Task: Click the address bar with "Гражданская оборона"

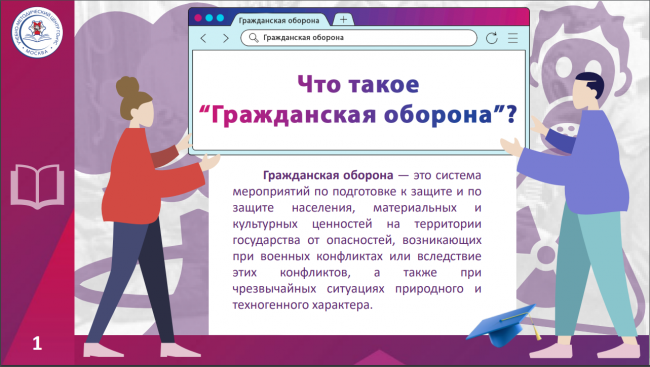Action: 359,38
